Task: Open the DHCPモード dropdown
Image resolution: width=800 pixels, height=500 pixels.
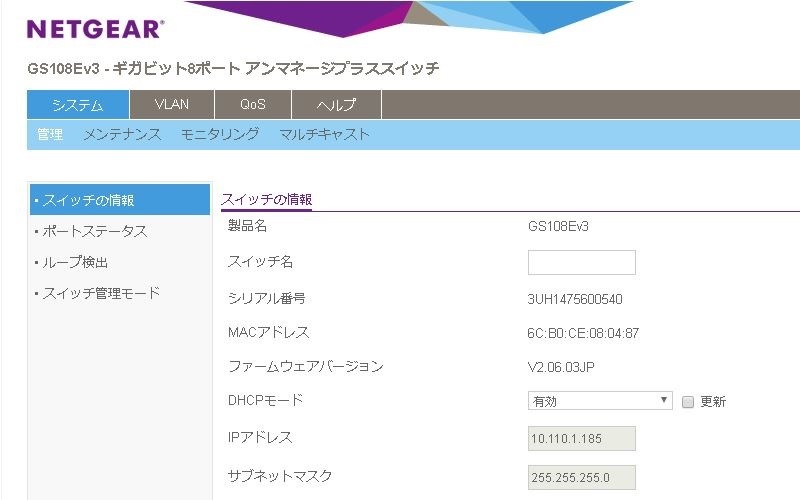Action: [x=600, y=401]
